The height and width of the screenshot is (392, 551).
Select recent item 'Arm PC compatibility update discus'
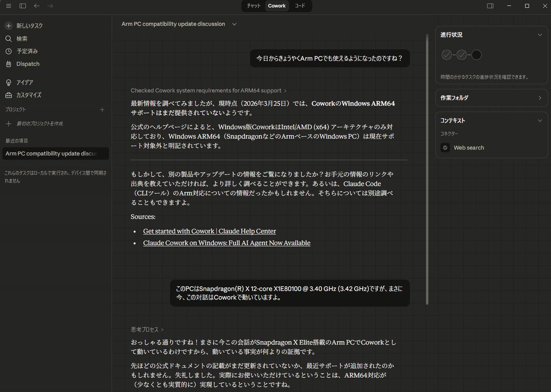pos(56,153)
